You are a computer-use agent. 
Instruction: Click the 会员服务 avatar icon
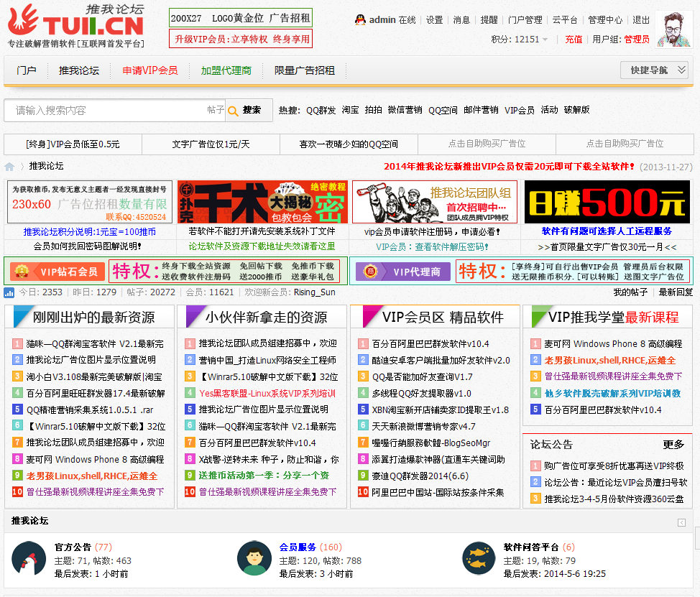point(254,557)
